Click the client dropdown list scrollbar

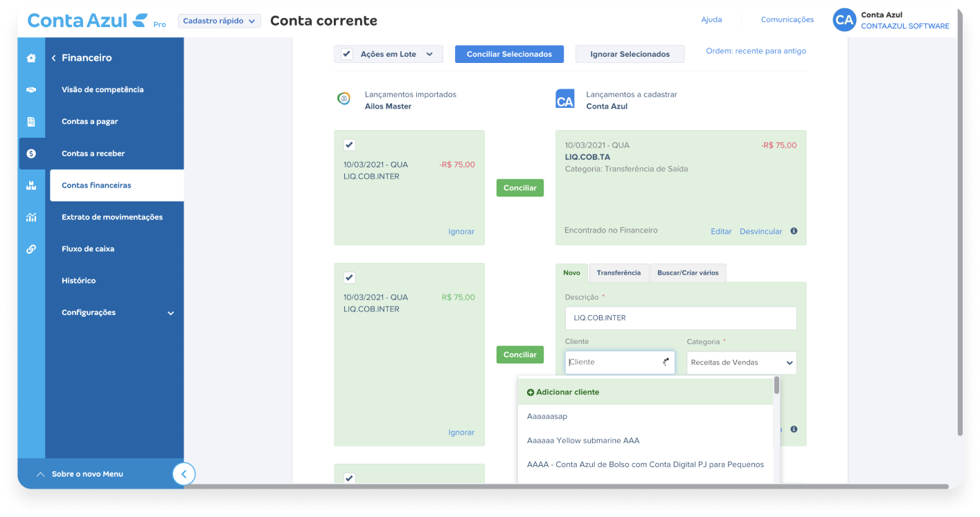777,386
